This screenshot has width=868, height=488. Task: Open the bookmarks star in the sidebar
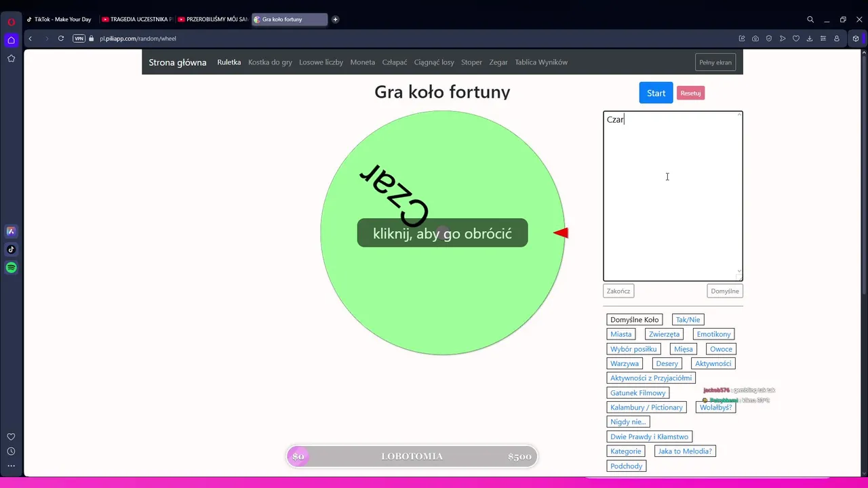(11, 58)
